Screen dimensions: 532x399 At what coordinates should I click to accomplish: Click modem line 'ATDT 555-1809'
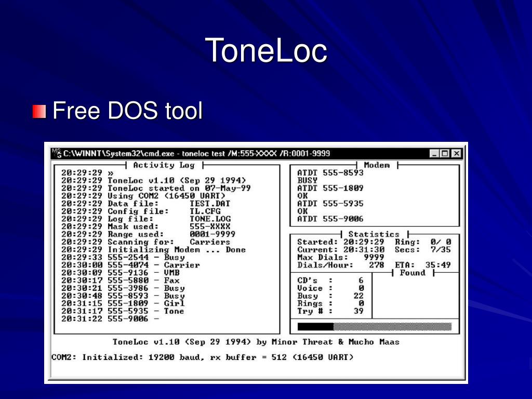pyautogui.click(x=330, y=188)
